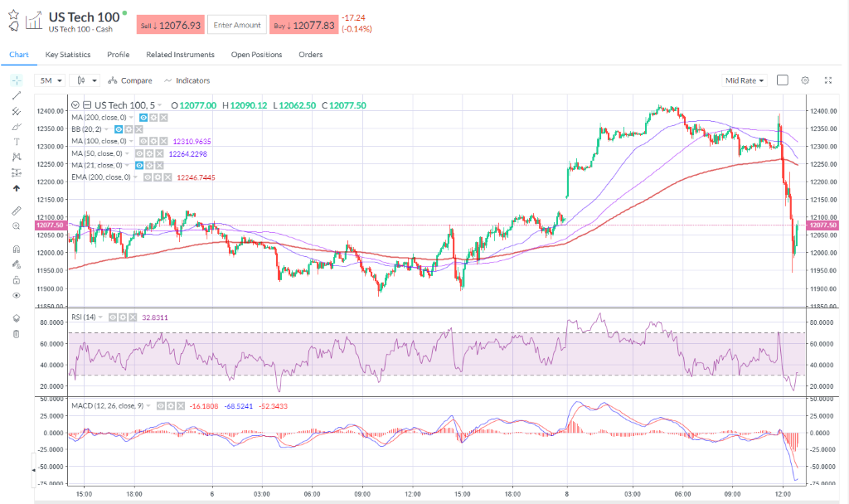Open the 5M timeframe dropdown
The width and height of the screenshot is (849, 504).
click(50, 80)
